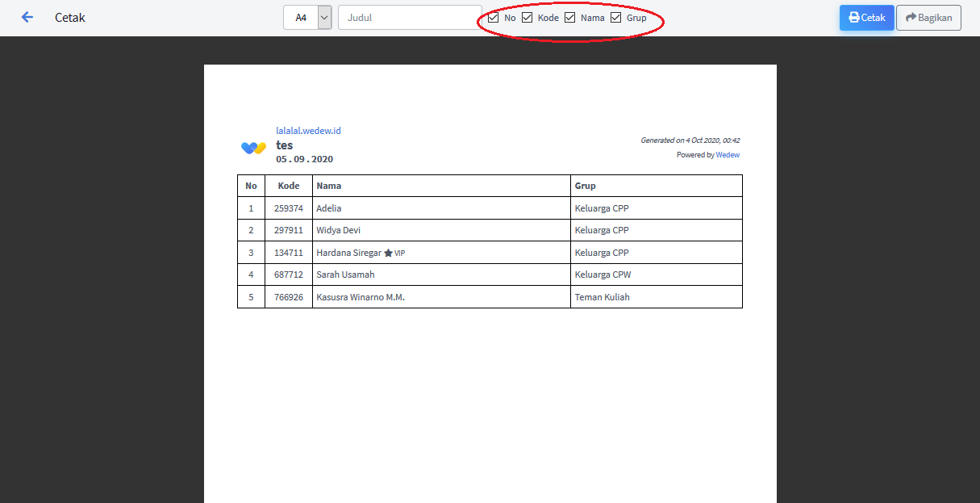Select the code 297911 cell
The image size is (980, 503).
pos(289,230)
